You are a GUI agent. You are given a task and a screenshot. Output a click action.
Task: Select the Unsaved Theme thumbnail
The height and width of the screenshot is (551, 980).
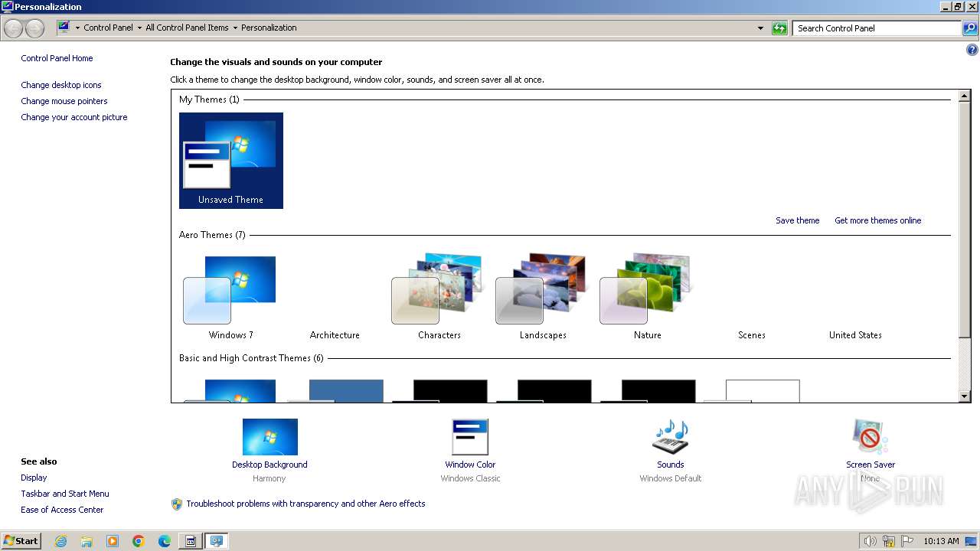230,160
